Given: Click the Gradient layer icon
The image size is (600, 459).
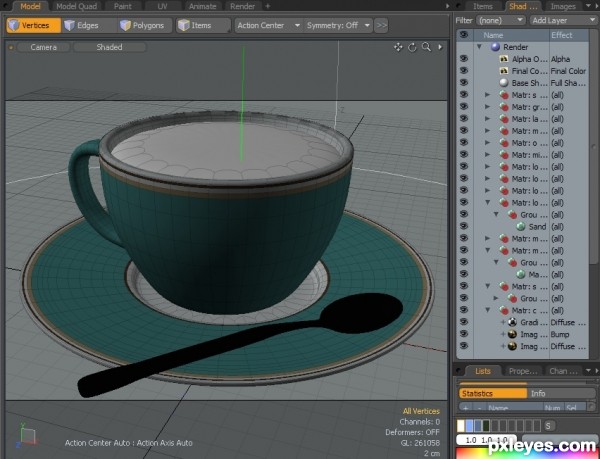Looking at the screenshot, I should pos(512,322).
